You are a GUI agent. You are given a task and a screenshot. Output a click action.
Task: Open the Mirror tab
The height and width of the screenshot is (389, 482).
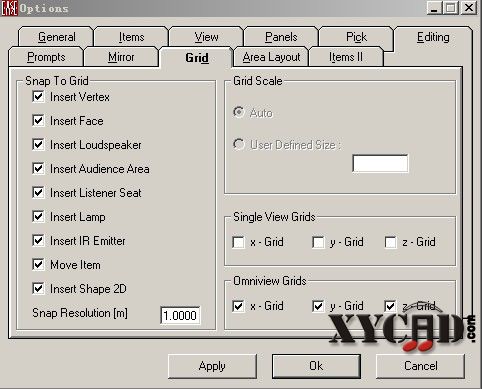coord(121,57)
